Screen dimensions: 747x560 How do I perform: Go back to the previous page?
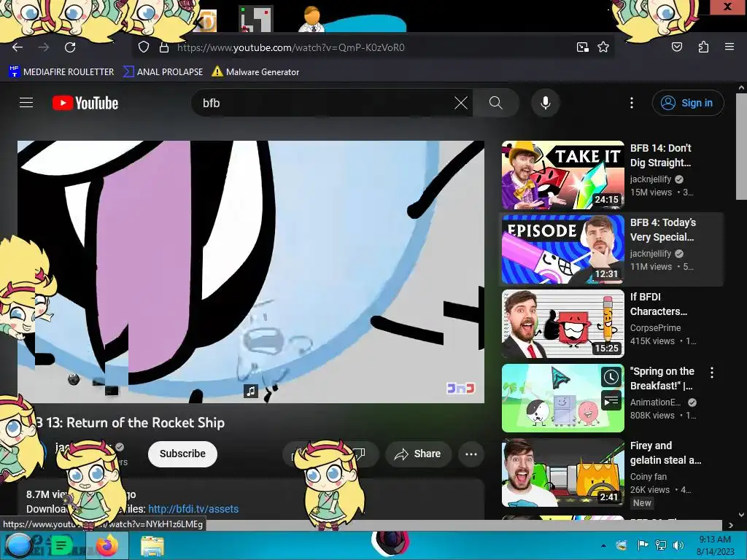18,47
